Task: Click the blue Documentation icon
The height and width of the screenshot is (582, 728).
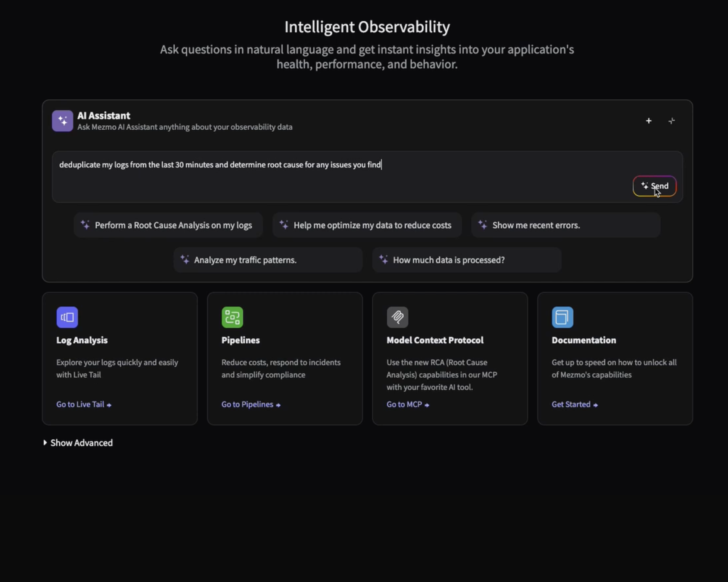Action: pyautogui.click(x=562, y=317)
